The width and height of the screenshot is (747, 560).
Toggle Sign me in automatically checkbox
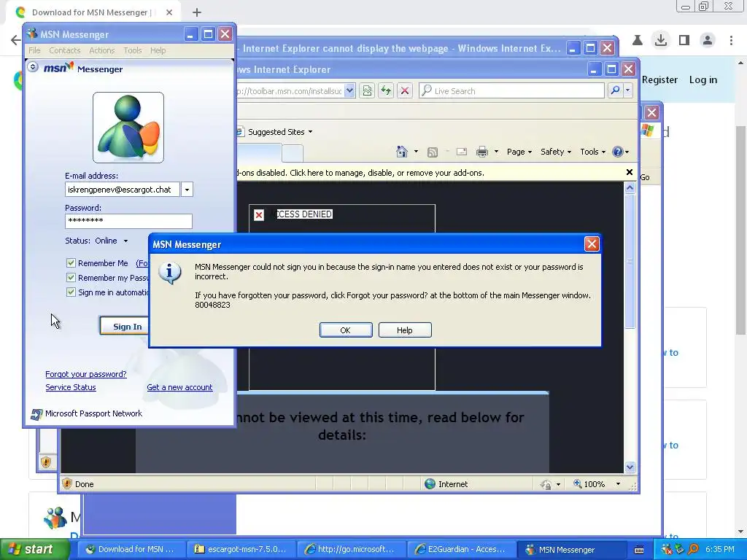click(x=71, y=292)
